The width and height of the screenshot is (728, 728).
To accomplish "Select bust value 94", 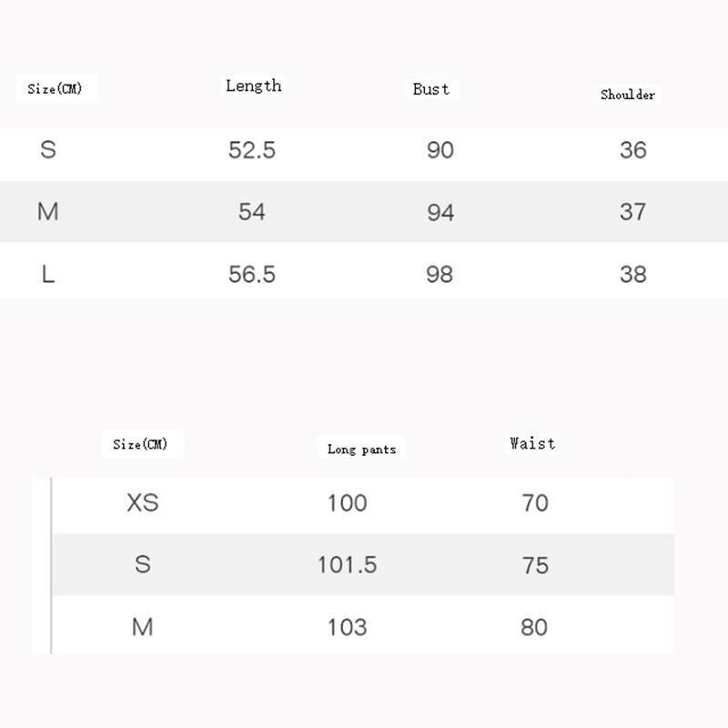I will [x=440, y=212].
